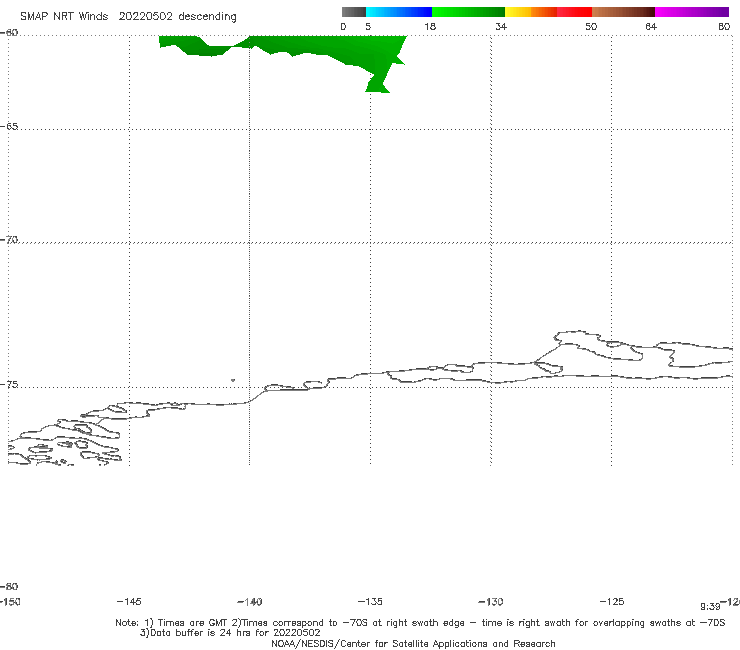
Task: Click the small island near -75 latitude
Action: pos(233,380)
